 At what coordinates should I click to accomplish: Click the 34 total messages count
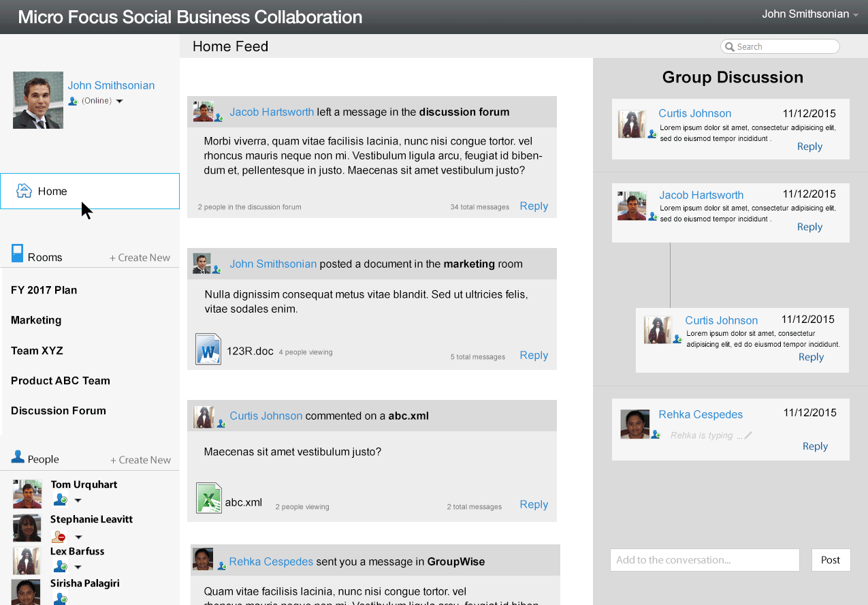tap(479, 207)
